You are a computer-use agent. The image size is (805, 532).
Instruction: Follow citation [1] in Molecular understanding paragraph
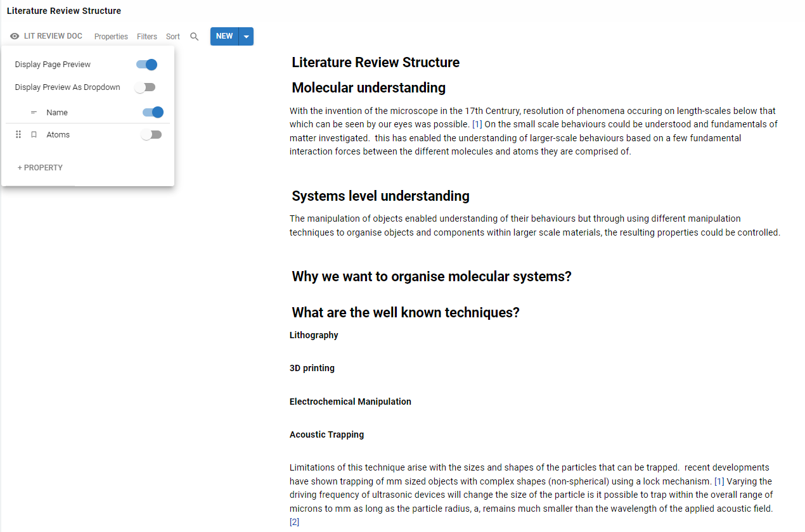coord(477,124)
